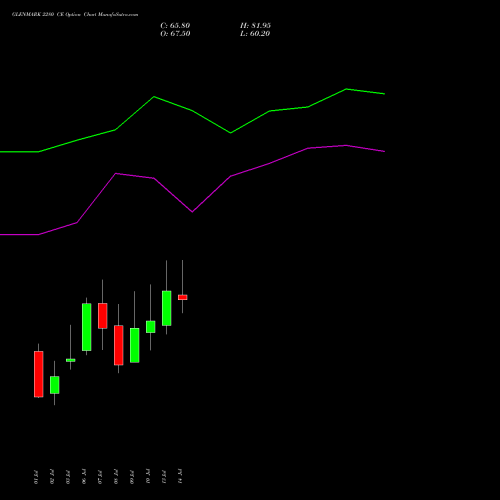Select the red candlestick for 07 Jul
500x500 pixels.
(103, 316)
